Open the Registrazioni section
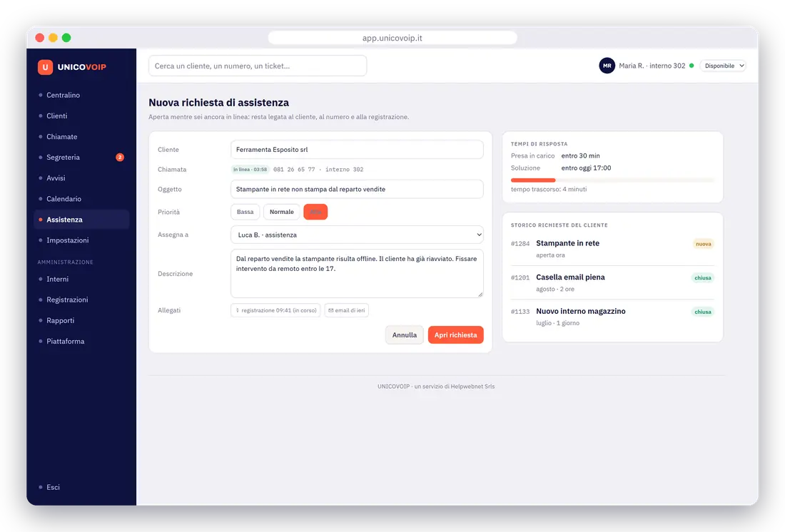785x532 pixels. point(67,300)
